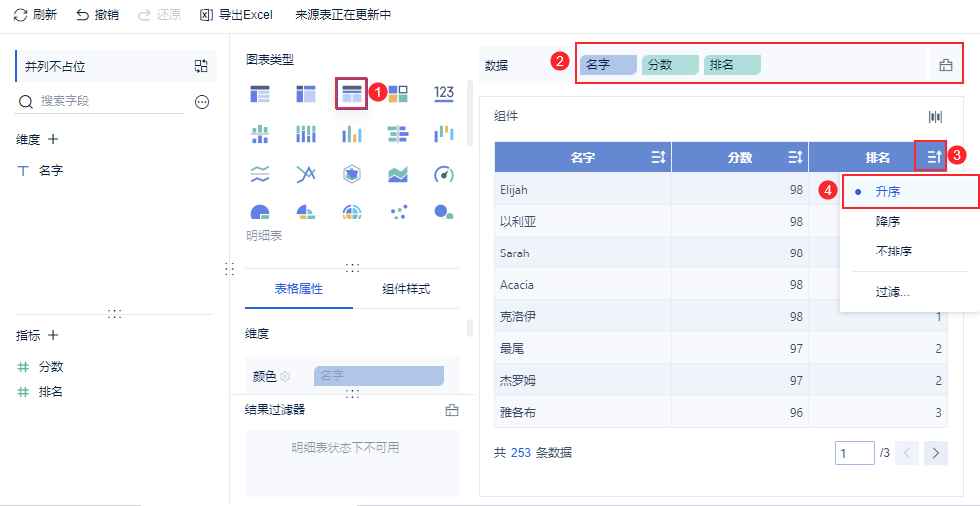Click the 导出Excel button
980x506 pixels.
(x=236, y=15)
